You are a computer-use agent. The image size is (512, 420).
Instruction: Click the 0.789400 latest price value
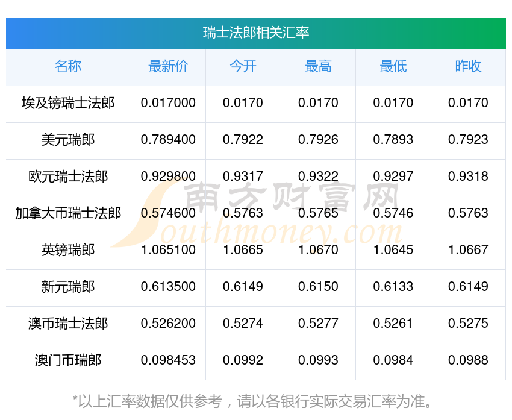[x=168, y=140]
